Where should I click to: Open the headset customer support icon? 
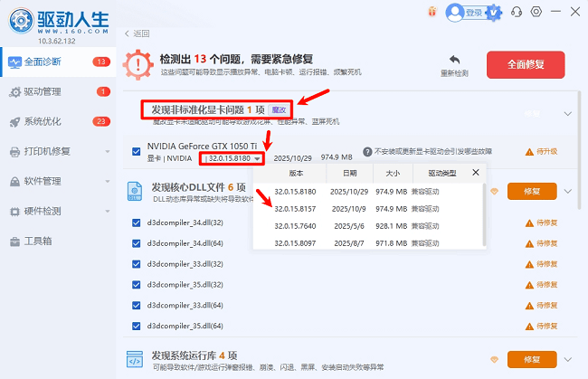coord(517,12)
